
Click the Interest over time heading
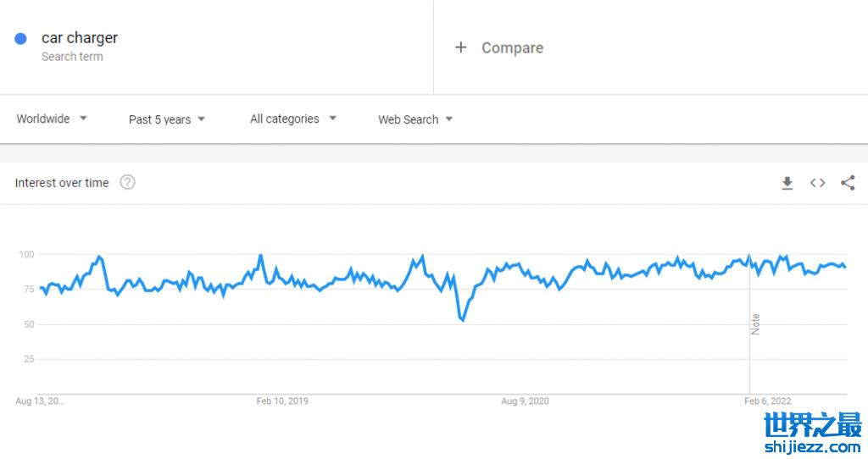point(62,183)
